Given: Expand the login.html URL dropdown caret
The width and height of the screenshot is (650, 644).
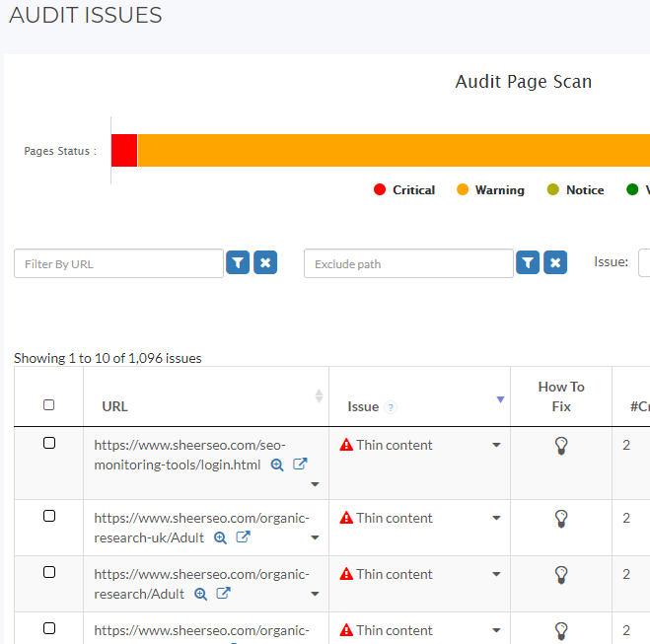Looking at the screenshot, I should [x=315, y=484].
